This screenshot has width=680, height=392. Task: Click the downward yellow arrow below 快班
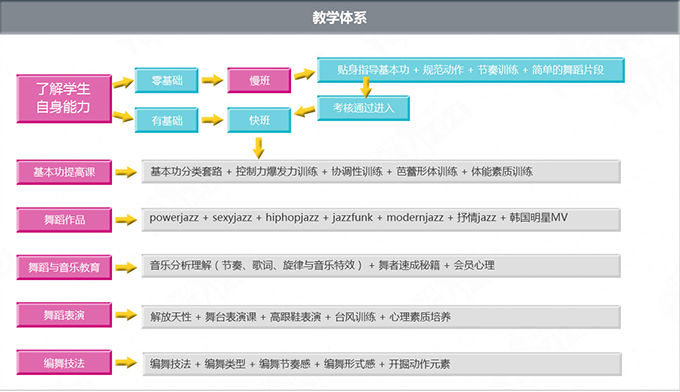[x=258, y=148]
